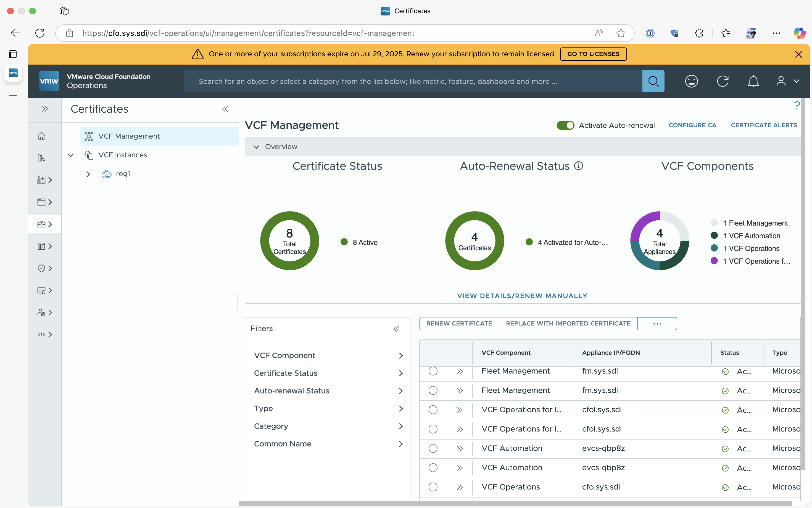Toggle Activate Auto-renewal switch
Image resolution: width=812 pixels, height=508 pixels.
coord(565,125)
